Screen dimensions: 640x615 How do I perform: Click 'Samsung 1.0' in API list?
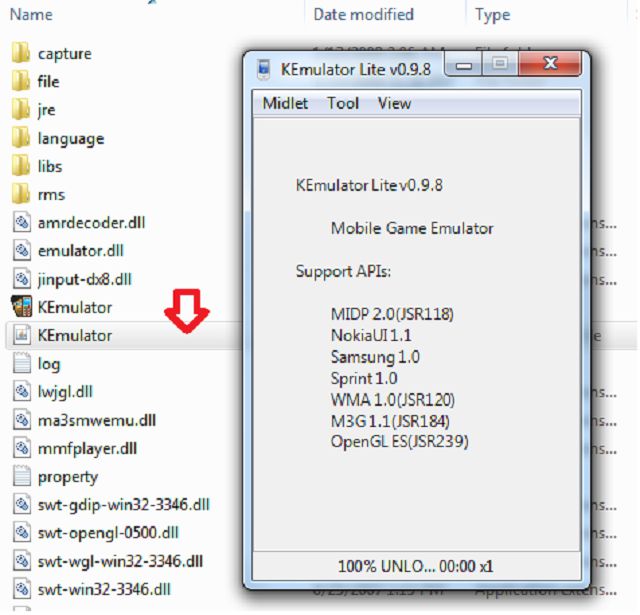point(375,357)
